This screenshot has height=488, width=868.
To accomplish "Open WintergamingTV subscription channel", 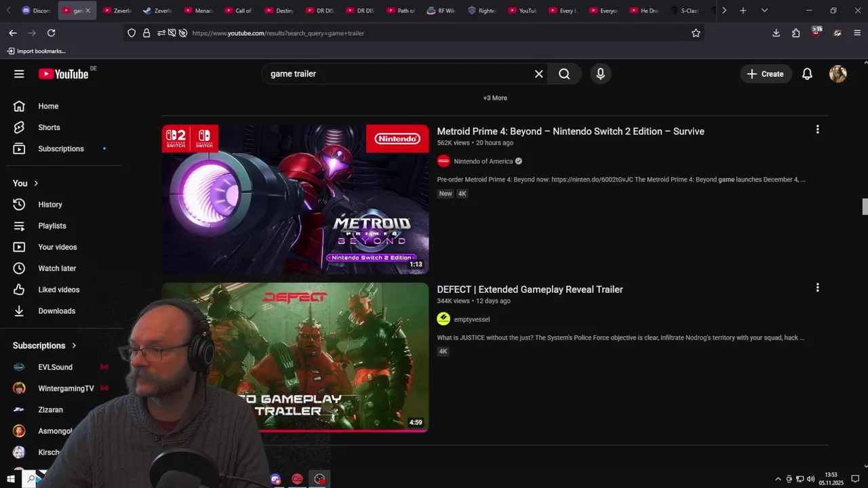I will [x=64, y=388].
